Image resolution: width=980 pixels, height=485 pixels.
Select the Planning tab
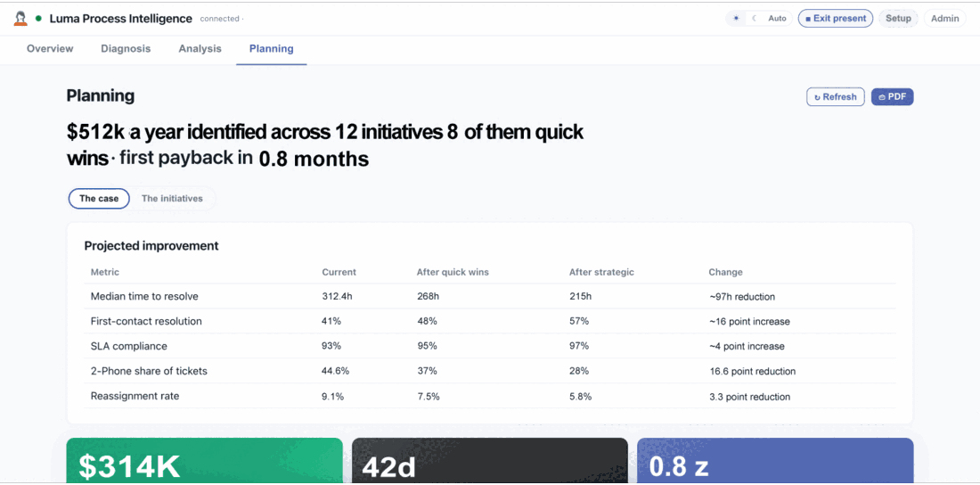(x=271, y=49)
